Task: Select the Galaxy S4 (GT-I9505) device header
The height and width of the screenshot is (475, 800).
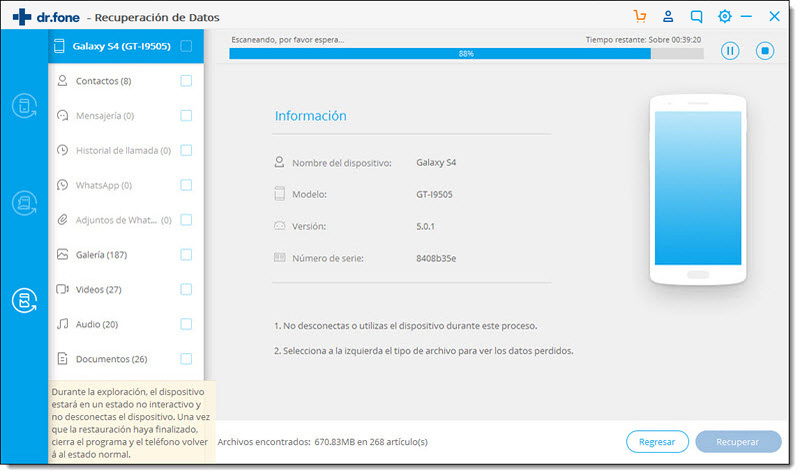Action: (x=126, y=46)
